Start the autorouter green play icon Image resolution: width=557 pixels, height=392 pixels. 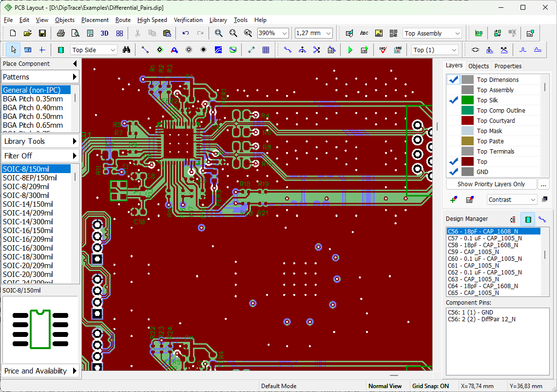point(350,50)
